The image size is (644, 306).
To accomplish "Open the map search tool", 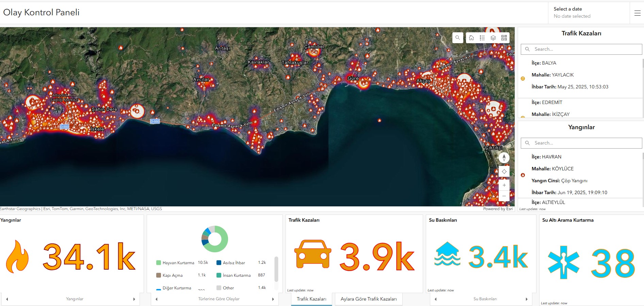I will click(457, 38).
